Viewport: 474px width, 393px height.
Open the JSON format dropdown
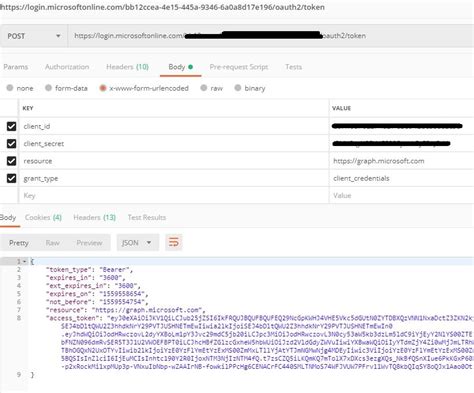pos(137,243)
